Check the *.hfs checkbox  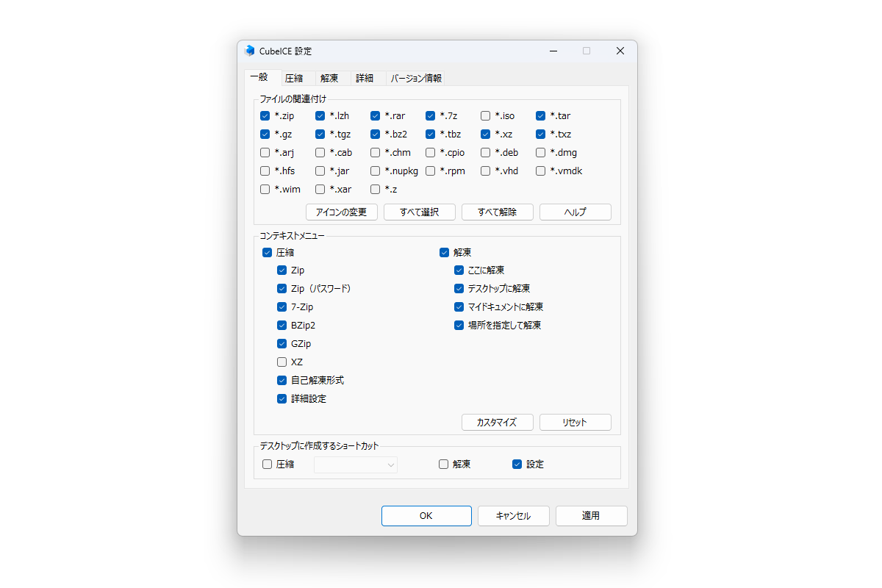pos(265,171)
